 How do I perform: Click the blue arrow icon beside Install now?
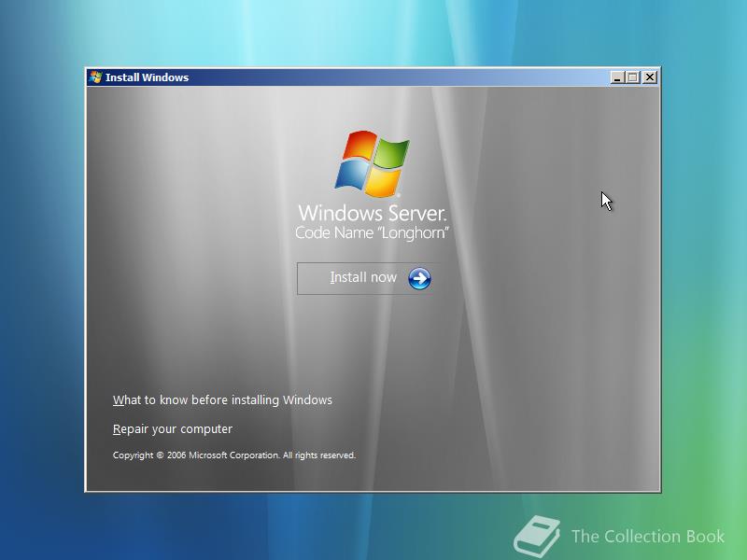419,278
